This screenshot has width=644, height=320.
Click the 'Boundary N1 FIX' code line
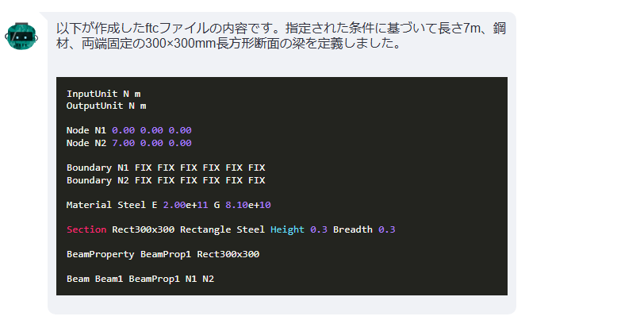166,168
